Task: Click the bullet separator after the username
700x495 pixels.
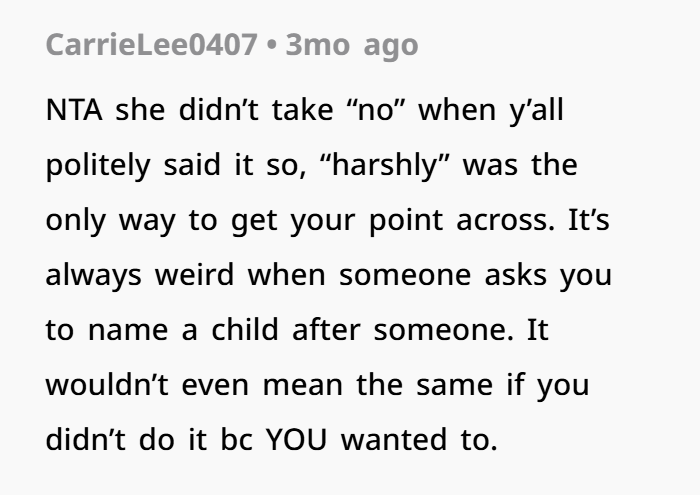Action: click(x=271, y=46)
